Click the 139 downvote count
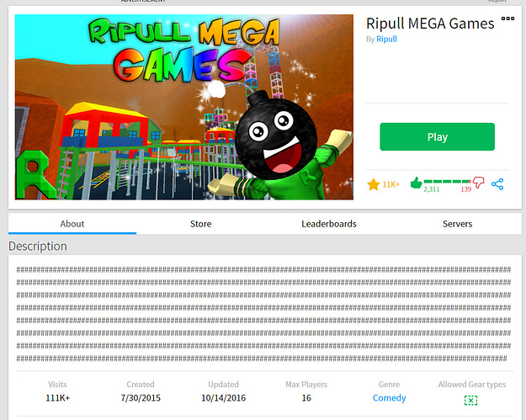The width and height of the screenshot is (526, 420). 466,189
